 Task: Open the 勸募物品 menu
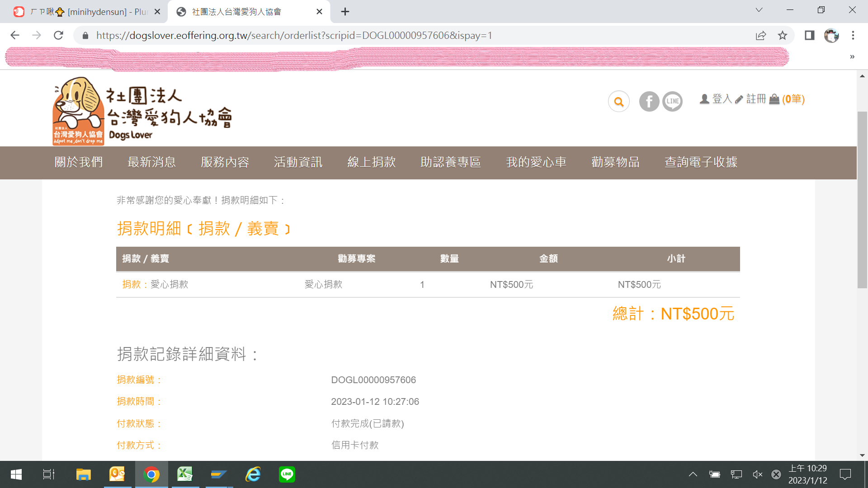pos(616,162)
